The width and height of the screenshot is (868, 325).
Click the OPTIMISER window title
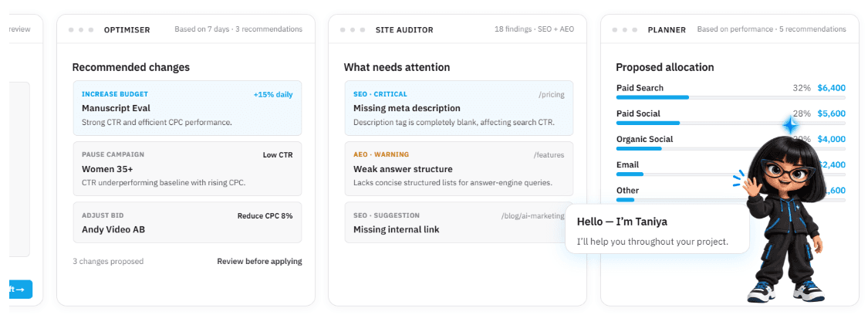point(127,30)
